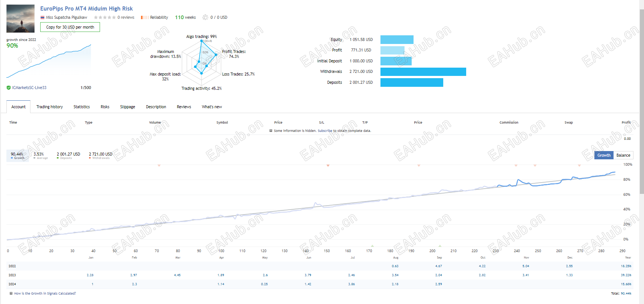This screenshot has height=304, width=644.
Task: Copy for 30 USD per month
Action: coord(70,27)
